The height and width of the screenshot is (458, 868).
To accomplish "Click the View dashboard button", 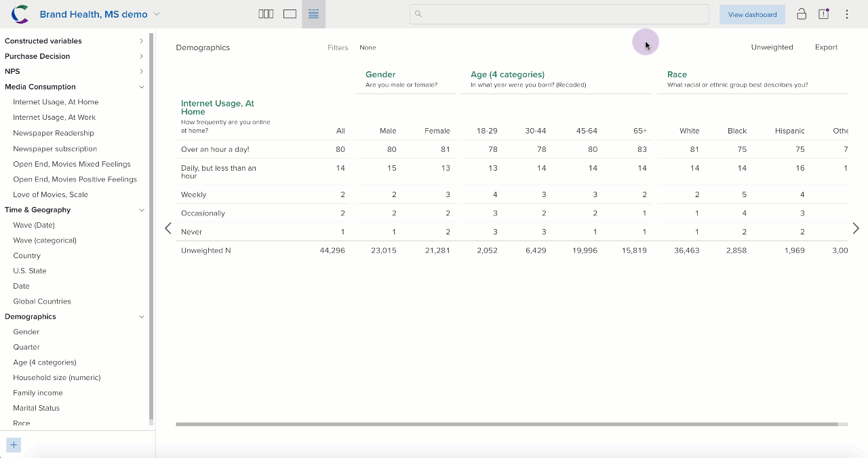I will tap(752, 14).
